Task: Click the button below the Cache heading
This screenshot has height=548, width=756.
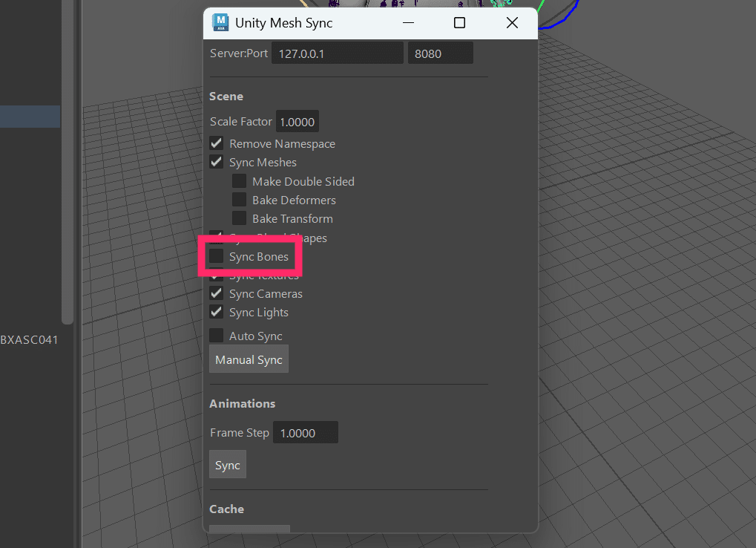Action: [x=249, y=529]
